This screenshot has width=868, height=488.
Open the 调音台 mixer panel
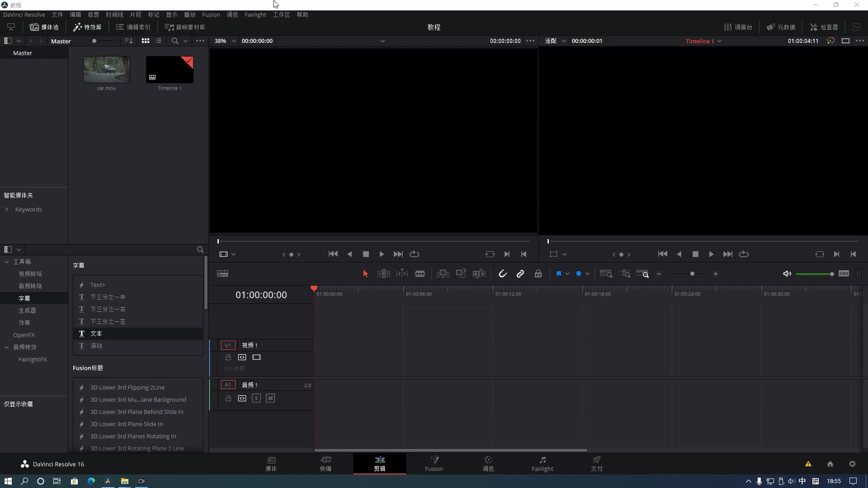[738, 27]
